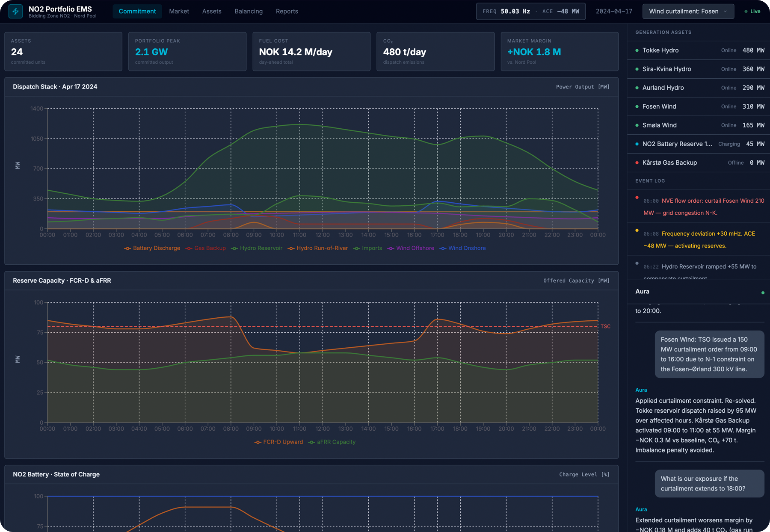This screenshot has width=770, height=532.
Task: Click the status dot beside Smøla Wind
Action: click(637, 125)
